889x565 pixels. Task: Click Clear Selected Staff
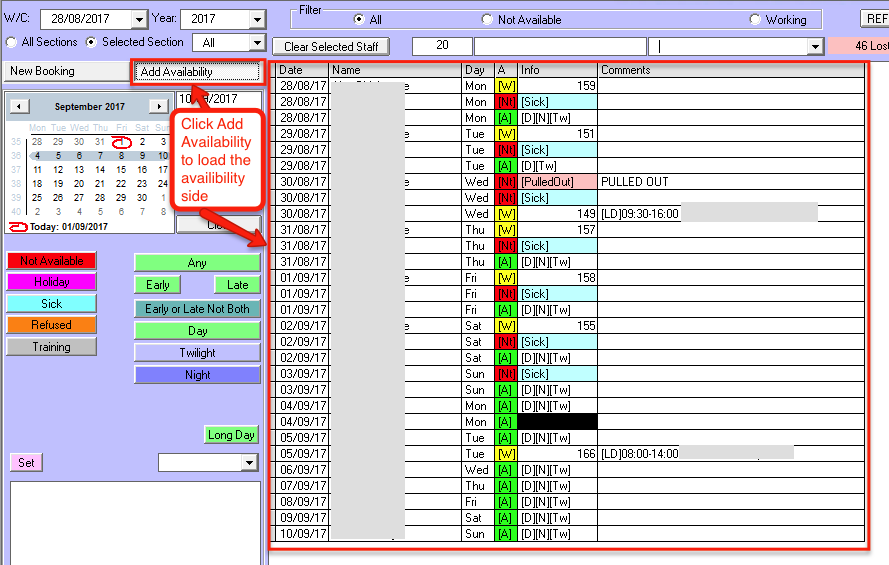[331, 47]
